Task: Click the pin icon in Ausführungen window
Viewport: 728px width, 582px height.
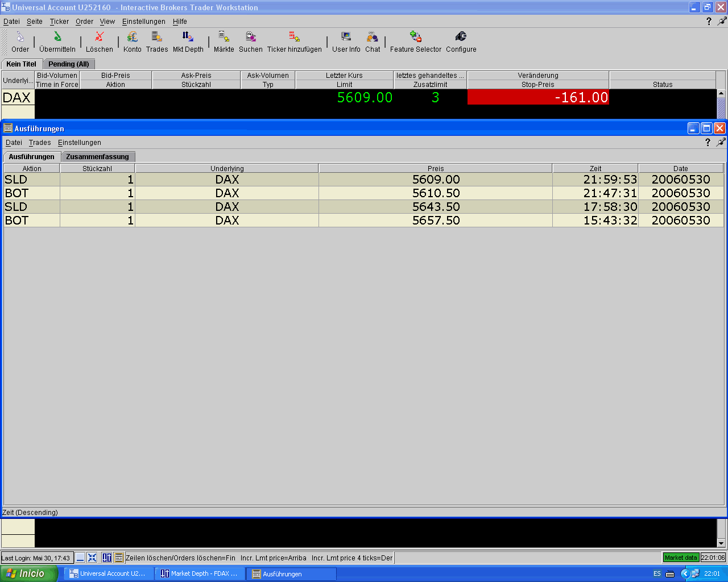Action: 721,142
